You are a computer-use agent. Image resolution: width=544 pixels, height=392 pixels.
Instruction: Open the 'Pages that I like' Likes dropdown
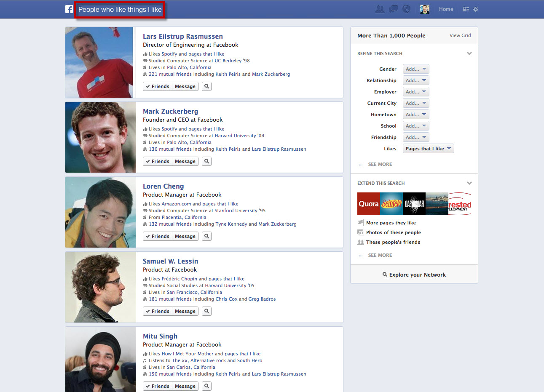(x=428, y=148)
